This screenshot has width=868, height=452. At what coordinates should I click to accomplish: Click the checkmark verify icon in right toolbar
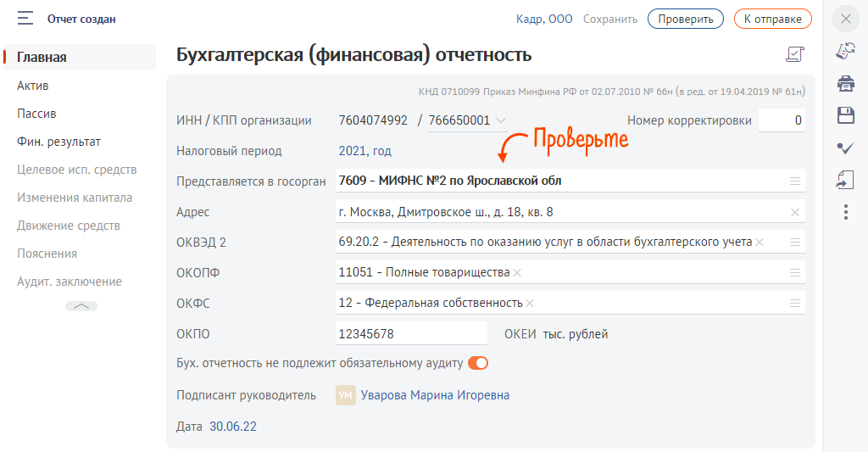(x=845, y=148)
